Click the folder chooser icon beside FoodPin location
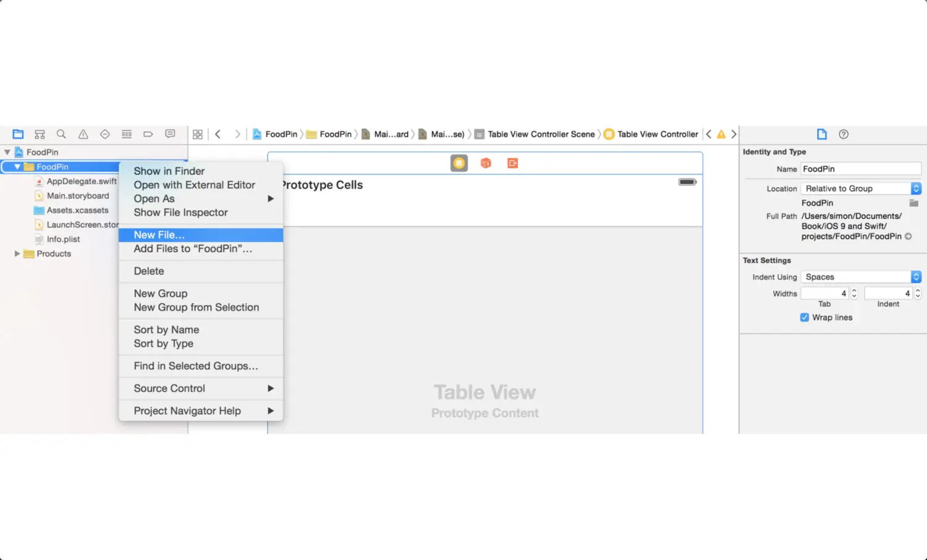Screen dimensions: 927x560 [x=914, y=203]
